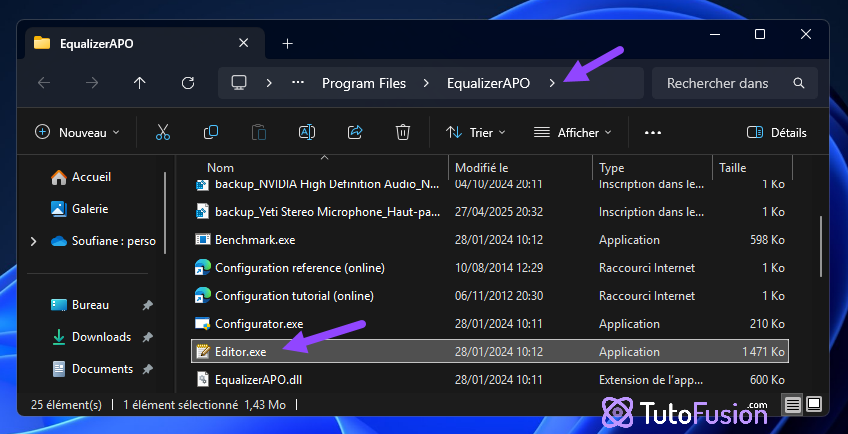Refresh the current folder
Image resolution: width=848 pixels, height=434 pixels.
pos(188,83)
